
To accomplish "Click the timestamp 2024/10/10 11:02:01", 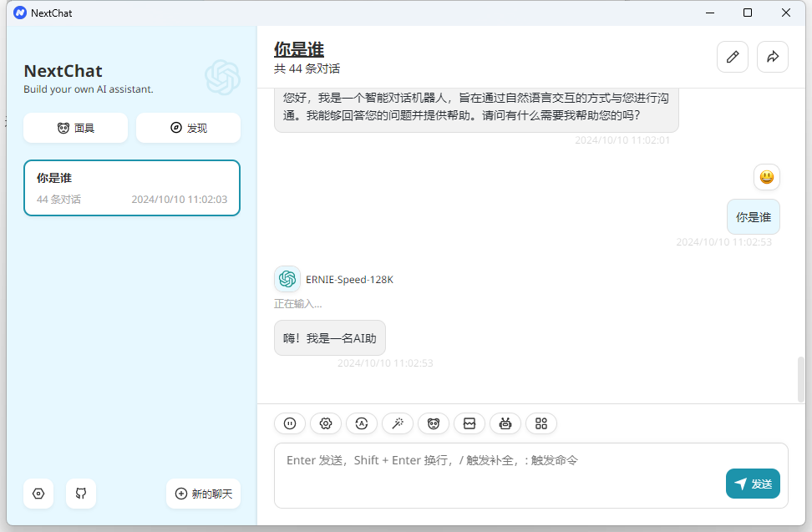I will click(x=622, y=140).
